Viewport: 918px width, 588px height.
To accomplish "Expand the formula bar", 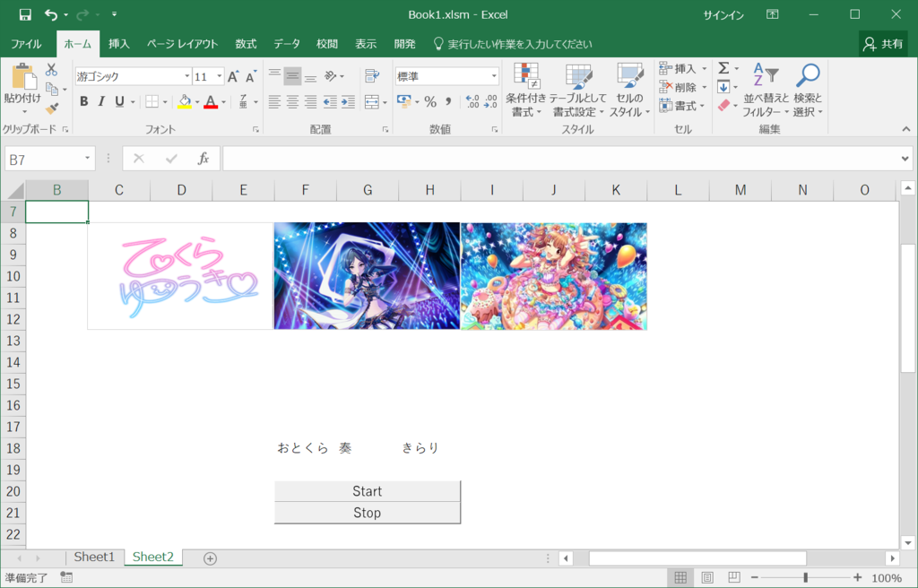I will tap(905, 158).
